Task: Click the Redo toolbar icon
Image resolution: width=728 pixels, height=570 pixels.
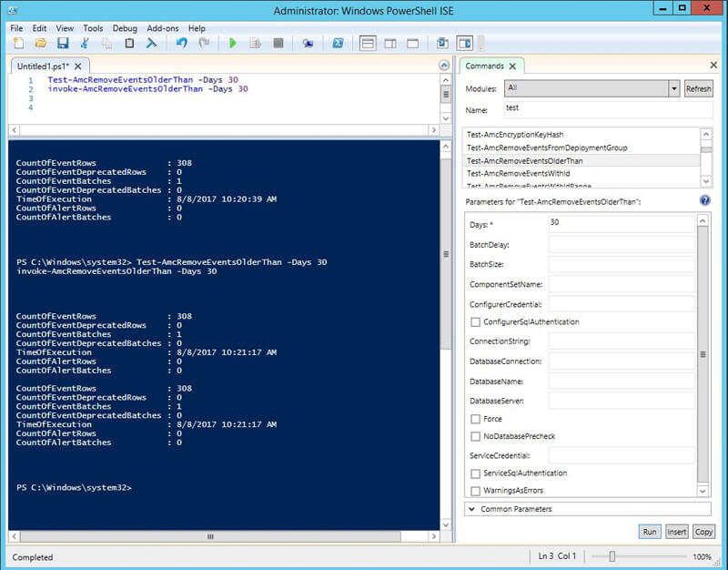Action: pos(204,44)
